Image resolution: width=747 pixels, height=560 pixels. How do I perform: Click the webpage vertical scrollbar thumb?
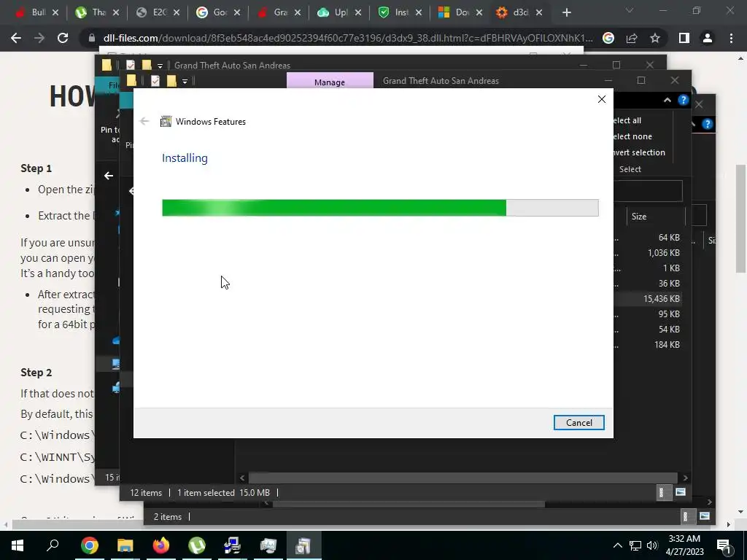coord(740,218)
